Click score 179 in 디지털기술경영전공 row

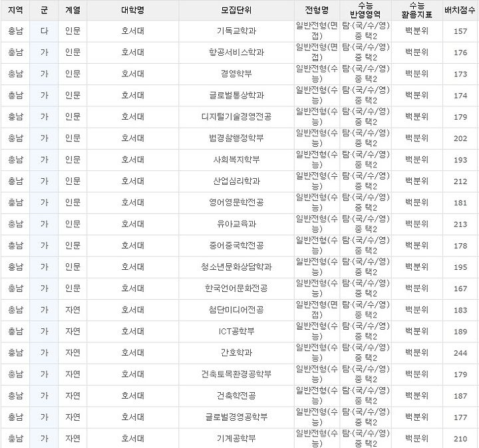tap(460, 117)
